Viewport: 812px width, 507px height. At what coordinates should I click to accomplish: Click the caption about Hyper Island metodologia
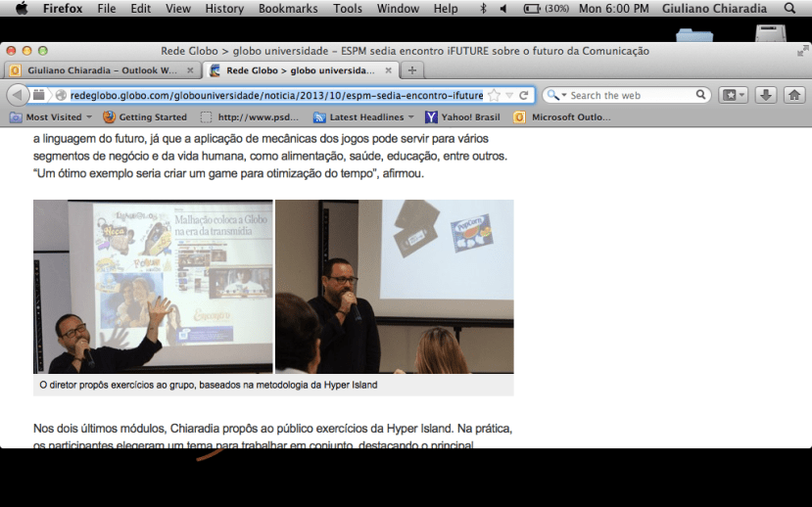[x=209, y=385]
